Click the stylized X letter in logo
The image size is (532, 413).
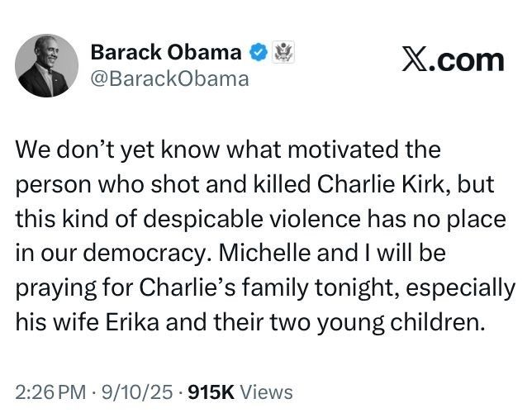(414, 60)
